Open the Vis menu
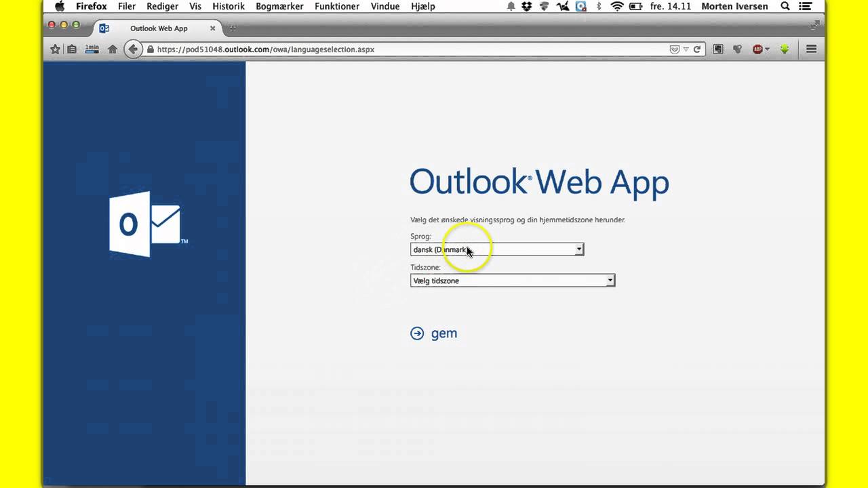 click(195, 6)
